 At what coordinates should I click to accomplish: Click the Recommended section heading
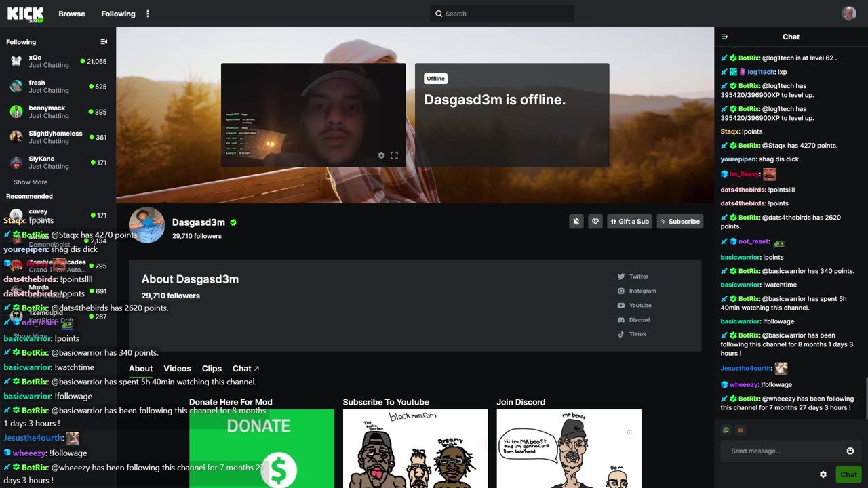tap(29, 197)
